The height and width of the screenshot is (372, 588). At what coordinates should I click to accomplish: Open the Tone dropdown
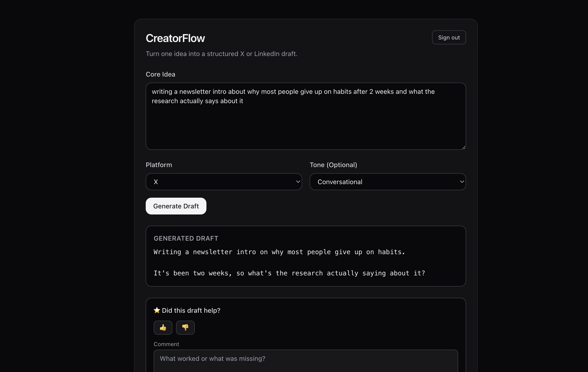point(387,182)
